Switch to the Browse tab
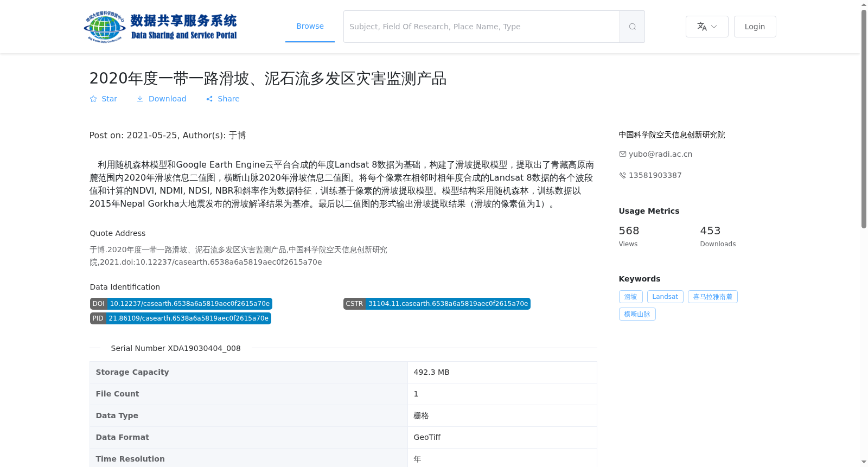 pyautogui.click(x=310, y=26)
